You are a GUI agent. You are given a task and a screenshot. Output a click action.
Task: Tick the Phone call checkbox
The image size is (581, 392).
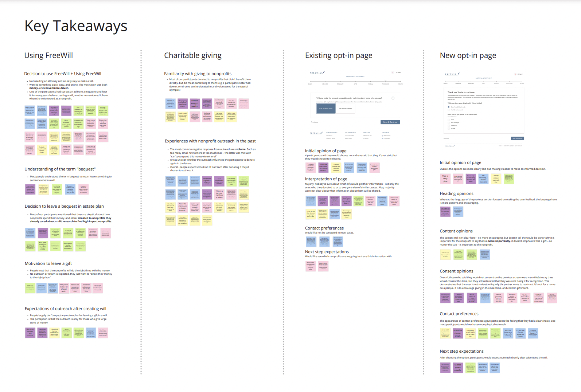pyautogui.click(x=448, y=125)
